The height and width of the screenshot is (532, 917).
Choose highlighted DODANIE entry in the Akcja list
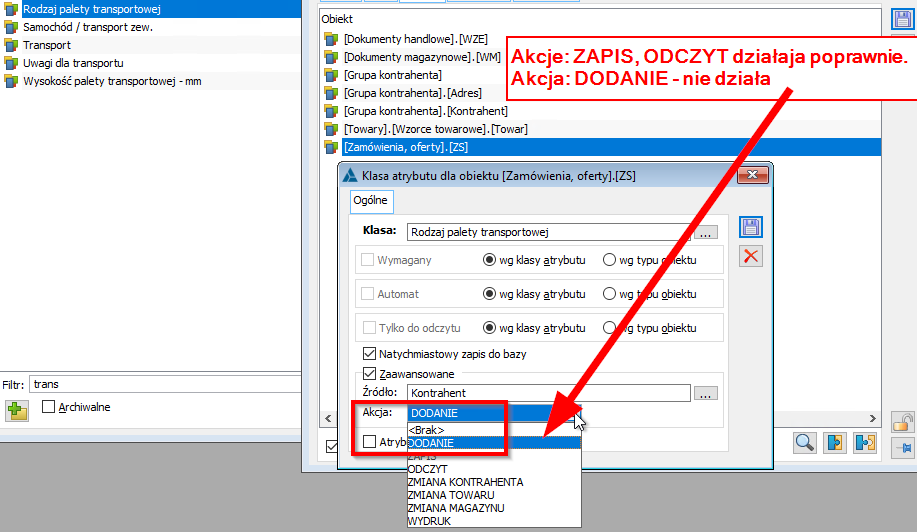(x=494, y=443)
